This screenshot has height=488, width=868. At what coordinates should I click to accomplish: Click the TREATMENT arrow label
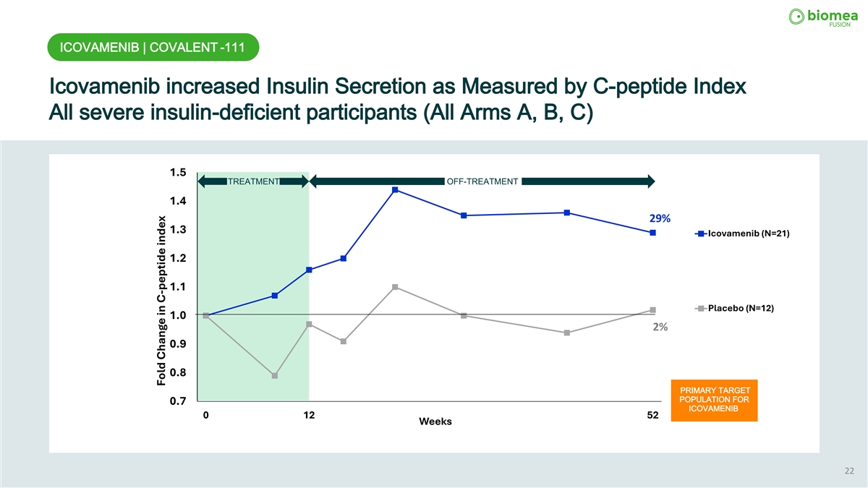pos(253,181)
